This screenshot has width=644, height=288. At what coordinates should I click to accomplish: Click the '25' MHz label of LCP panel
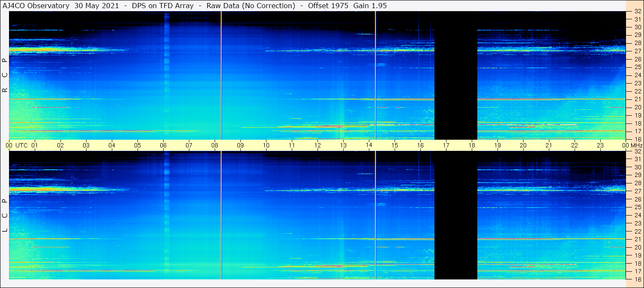pos(638,207)
